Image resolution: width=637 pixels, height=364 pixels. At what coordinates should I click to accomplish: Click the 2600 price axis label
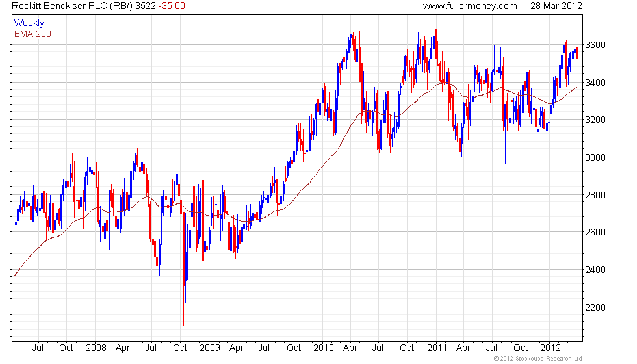click(x=595, y=233)
